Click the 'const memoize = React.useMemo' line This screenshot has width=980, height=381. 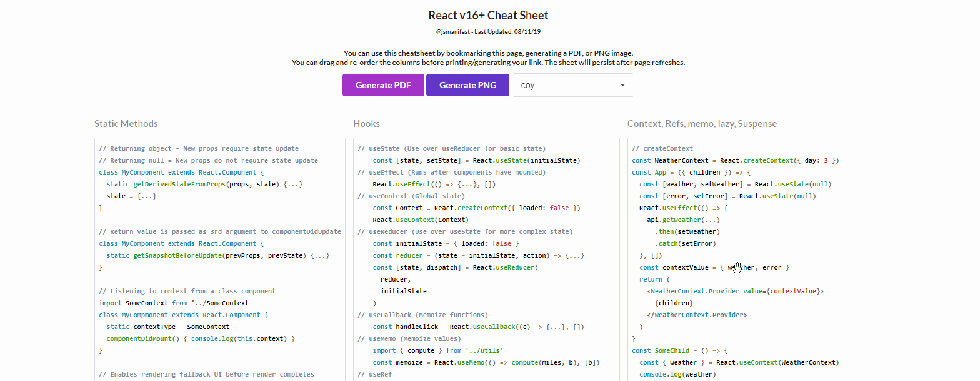[485, 362]
